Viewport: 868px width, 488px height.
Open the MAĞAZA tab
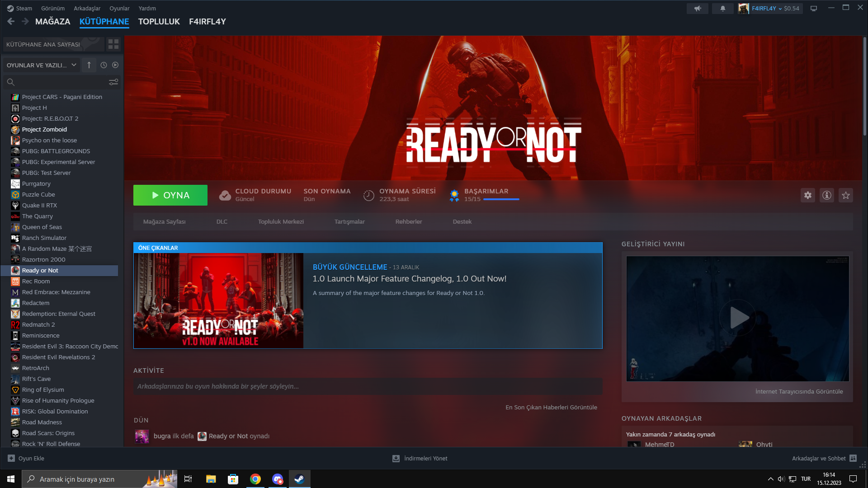[x=52, y=22]
